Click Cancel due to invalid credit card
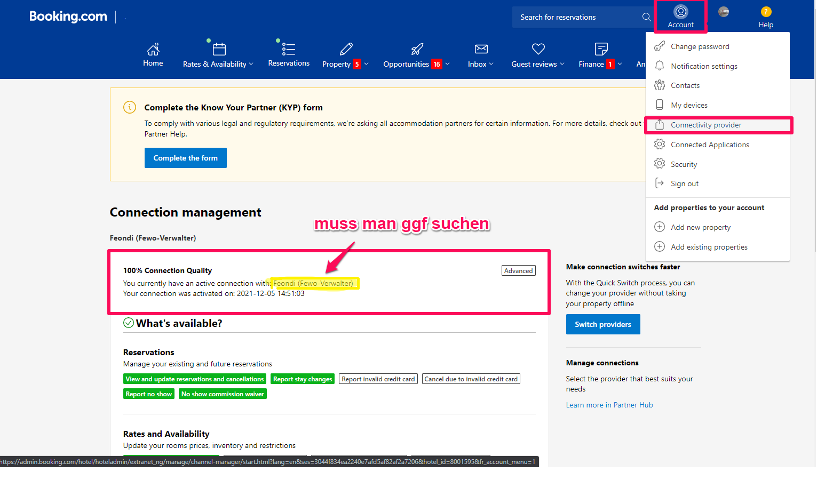Viewport: 817px width, 504px height. click(x=471, y=379)
